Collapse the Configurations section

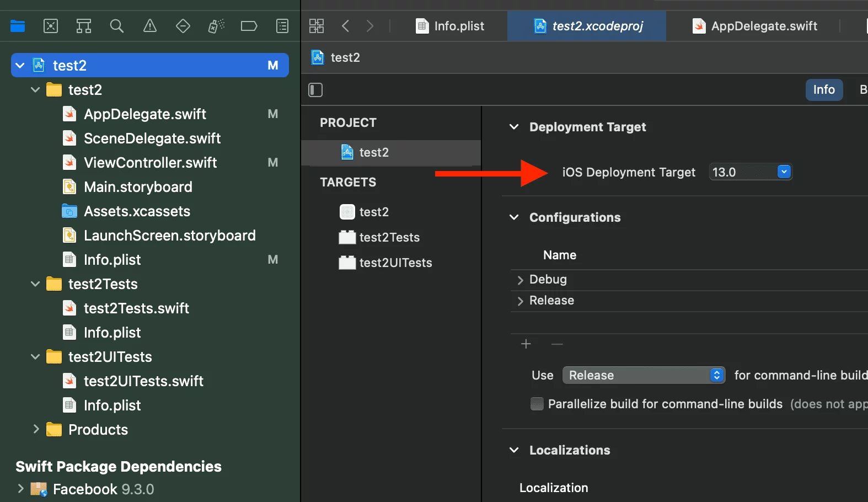[x=514, y=217]
